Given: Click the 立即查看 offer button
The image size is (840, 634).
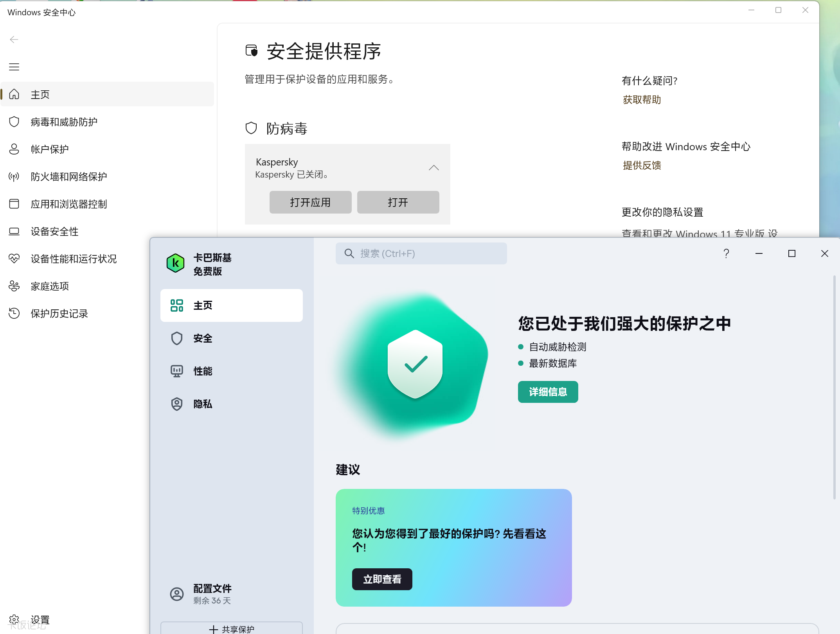Looking at the screenshot, I should click(382, 579).
